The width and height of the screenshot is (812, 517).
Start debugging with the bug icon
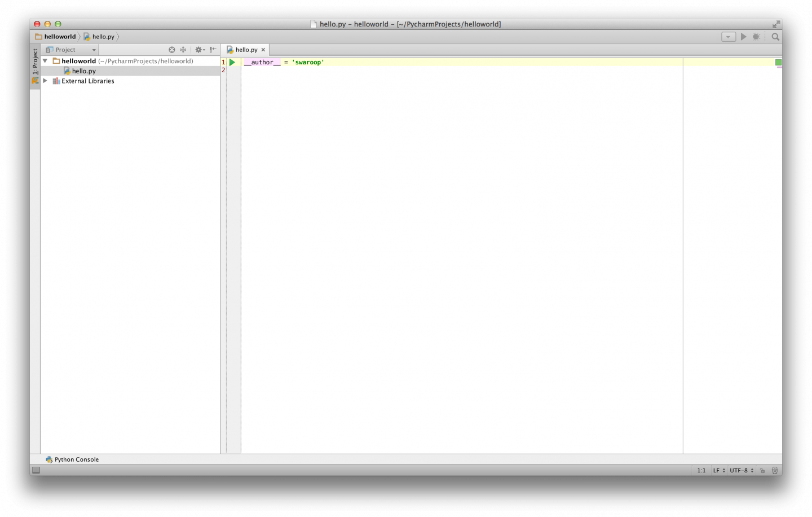[756, 37]
